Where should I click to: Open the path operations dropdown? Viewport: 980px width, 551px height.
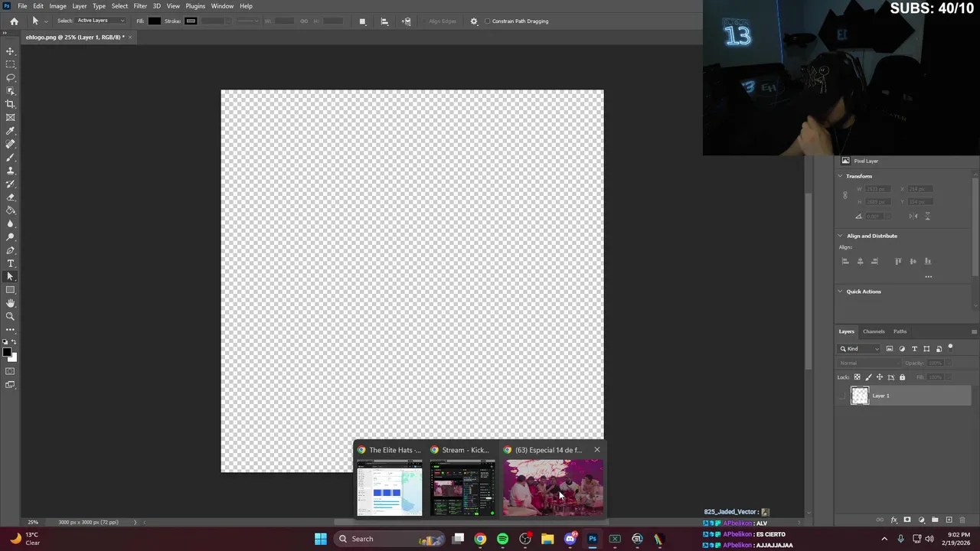363,21
